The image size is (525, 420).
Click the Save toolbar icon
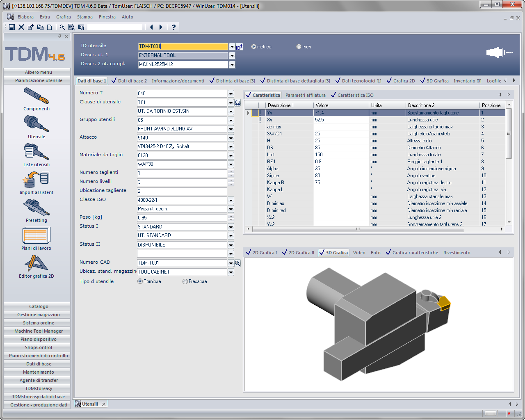pyautogui.click(x=12, y=27)
